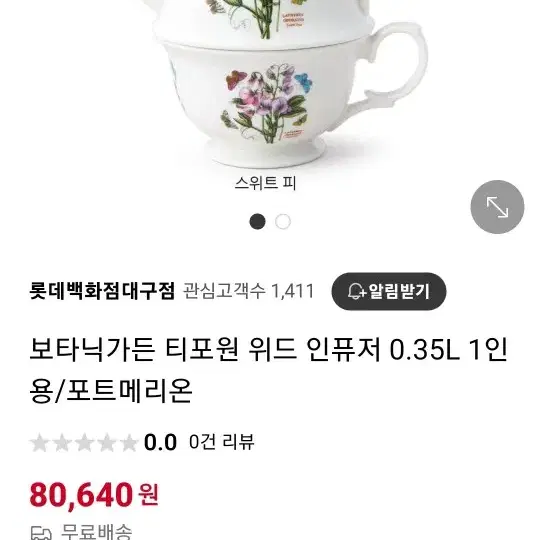Click the third gray rating star
This screenshot has height=540, width=540.
coord(84,443)
